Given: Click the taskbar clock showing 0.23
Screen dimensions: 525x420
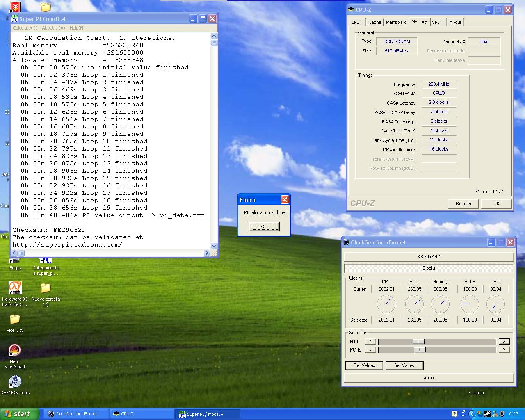Looking at the screenshot, I should 514,414.
